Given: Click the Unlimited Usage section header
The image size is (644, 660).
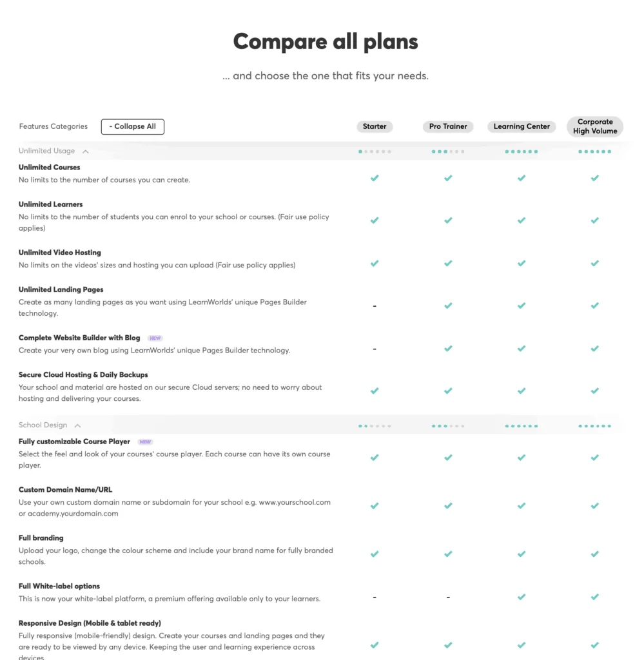Looking at the screenshot, I should pos(46,151).
